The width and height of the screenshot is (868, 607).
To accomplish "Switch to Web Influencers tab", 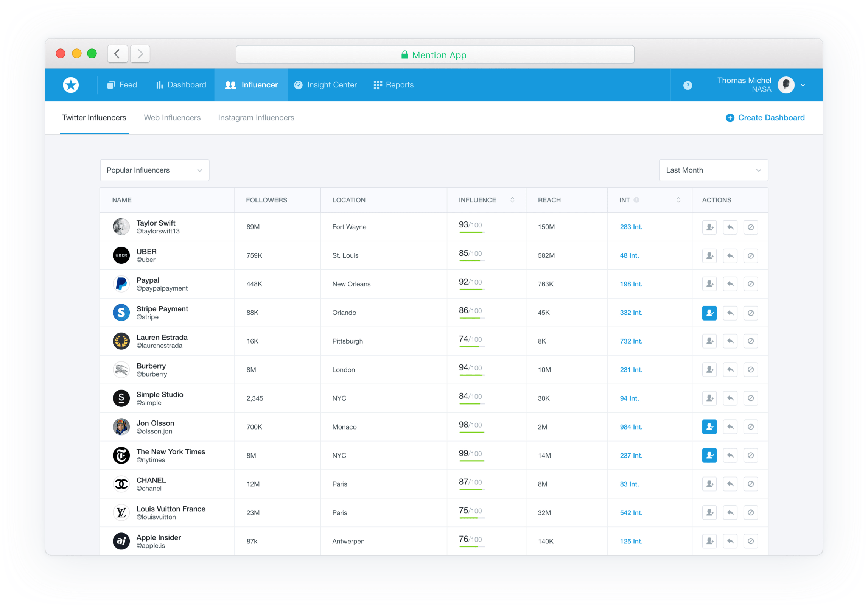I will [172, 118].
